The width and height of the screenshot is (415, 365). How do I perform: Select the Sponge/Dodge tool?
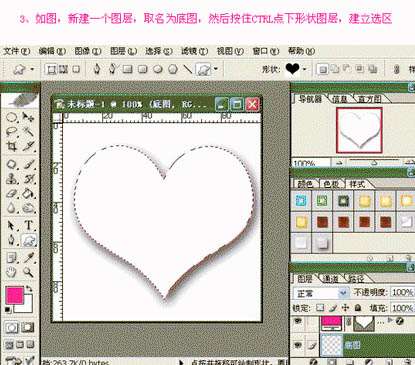tap(29, 208)
